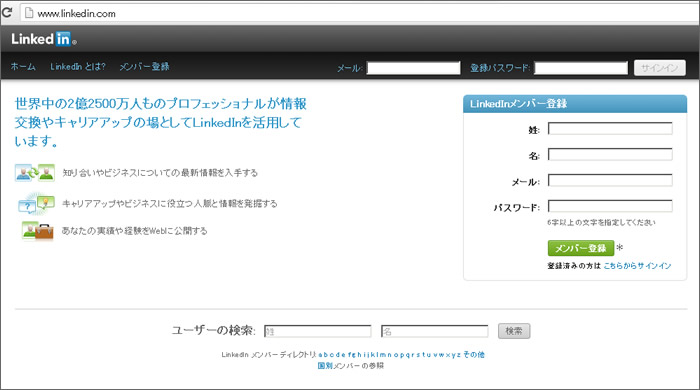Click the briefcase profile icon
This screenshot has height=390, width=700.
pos(38,231)
